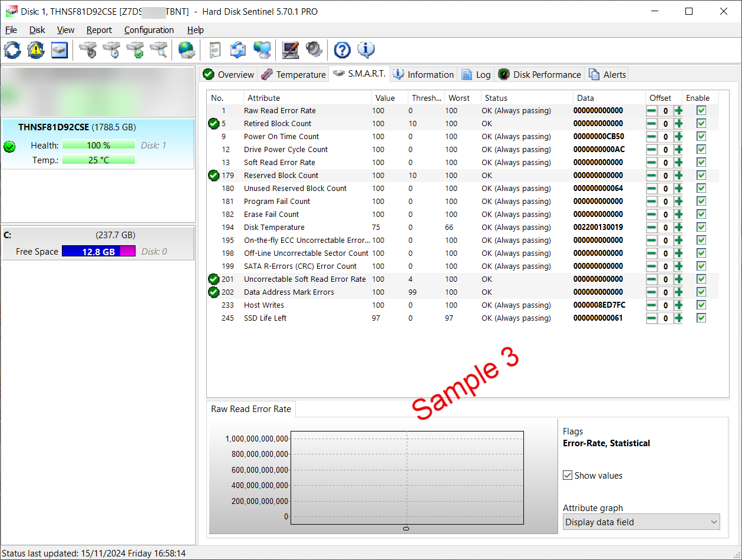Click the speaker sound toolbar icon
The width and height of the screenshot is (742, 560).
coord(314,50)
